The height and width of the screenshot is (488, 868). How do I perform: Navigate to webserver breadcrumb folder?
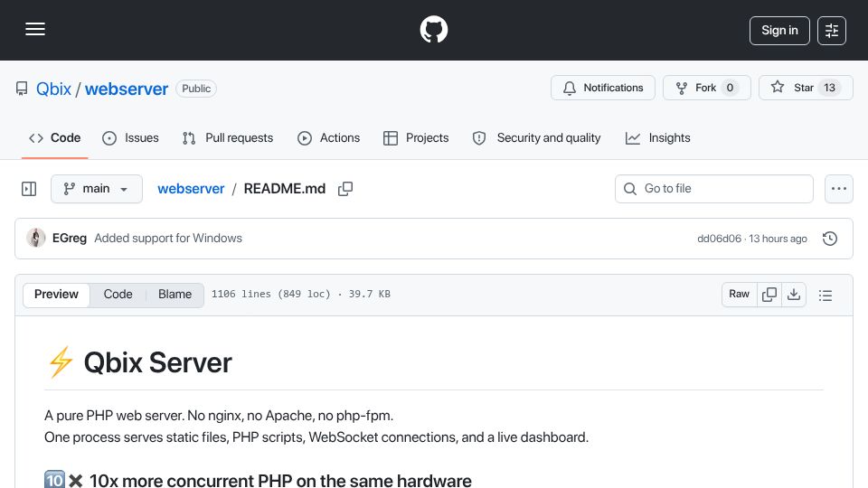click(191, 189)
